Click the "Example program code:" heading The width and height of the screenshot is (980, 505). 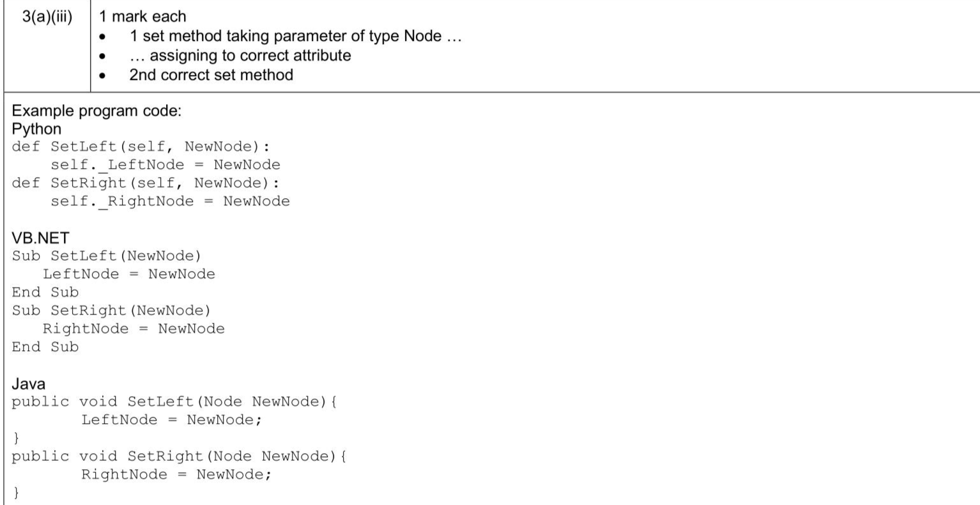tap(96, 111)
